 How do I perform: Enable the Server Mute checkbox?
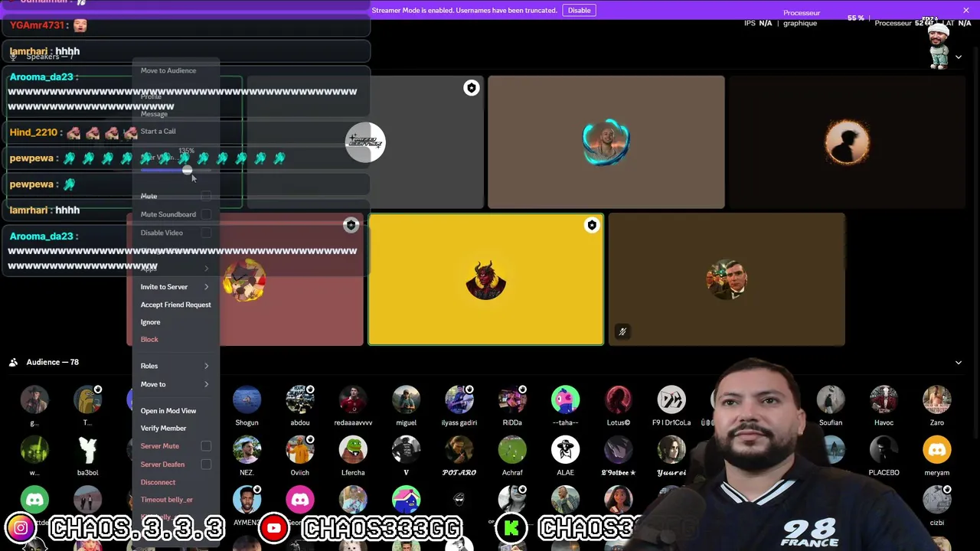coord(206,446)
